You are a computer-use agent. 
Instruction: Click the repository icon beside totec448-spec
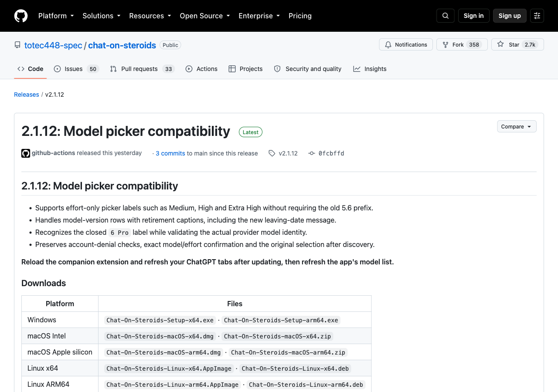pos(17,45)
